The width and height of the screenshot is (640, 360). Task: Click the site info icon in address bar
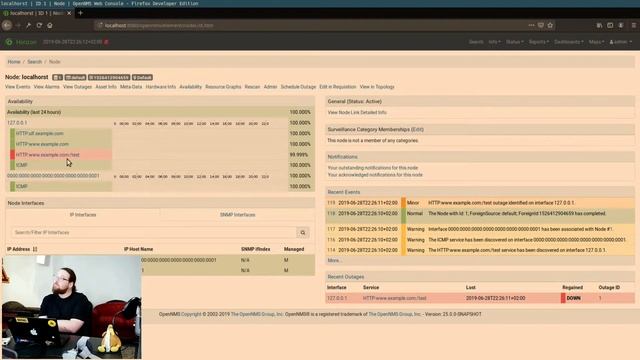coord(99,25)
